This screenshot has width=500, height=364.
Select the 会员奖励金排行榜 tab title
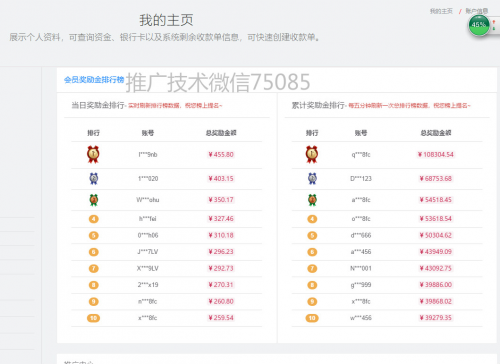point(94,80)
